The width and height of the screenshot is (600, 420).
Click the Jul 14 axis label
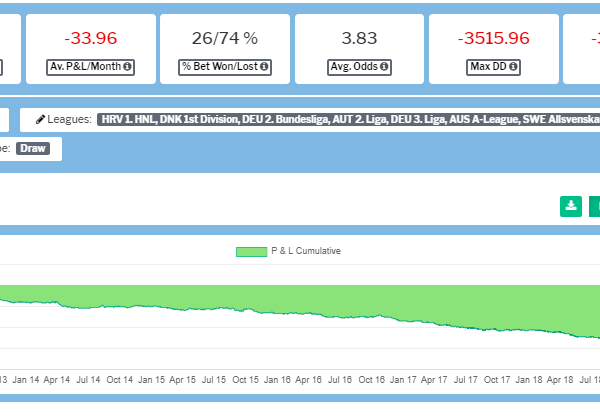[x=88, y=380]
